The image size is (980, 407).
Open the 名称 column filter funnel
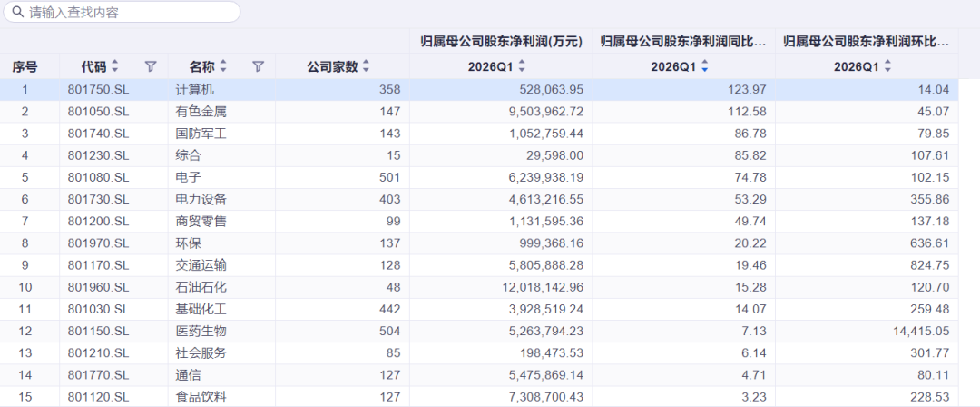pos(259,66)
